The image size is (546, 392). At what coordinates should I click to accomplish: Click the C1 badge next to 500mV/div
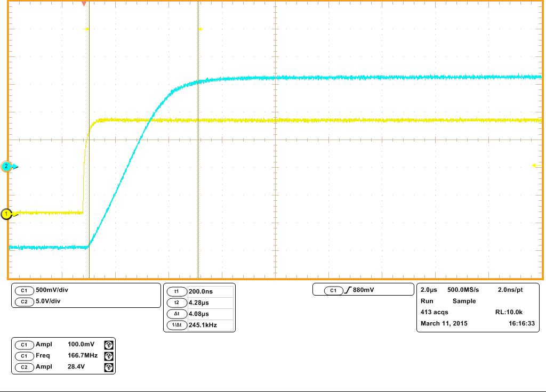[24, 290]
